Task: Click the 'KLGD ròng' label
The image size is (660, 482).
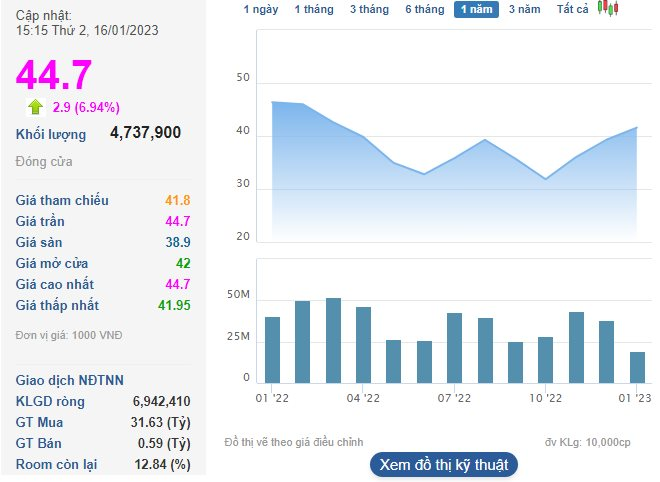Action: (50, 402)
